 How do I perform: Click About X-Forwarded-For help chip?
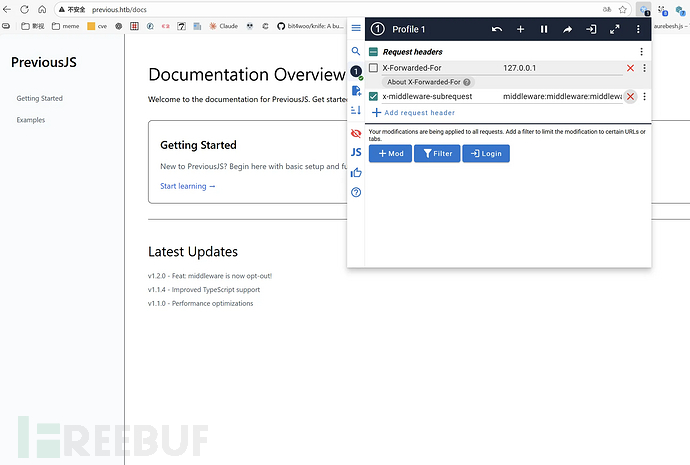click(428, 82)
